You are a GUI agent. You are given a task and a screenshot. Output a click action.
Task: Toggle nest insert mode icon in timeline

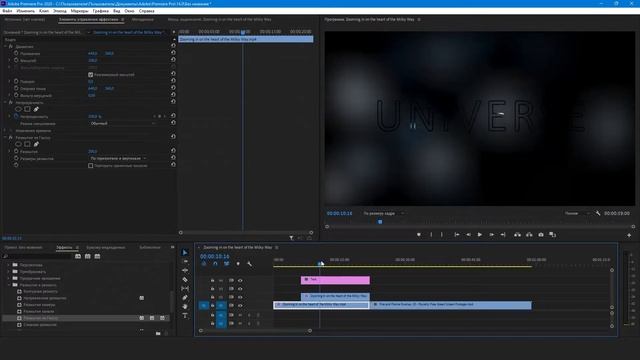point(204,264)
